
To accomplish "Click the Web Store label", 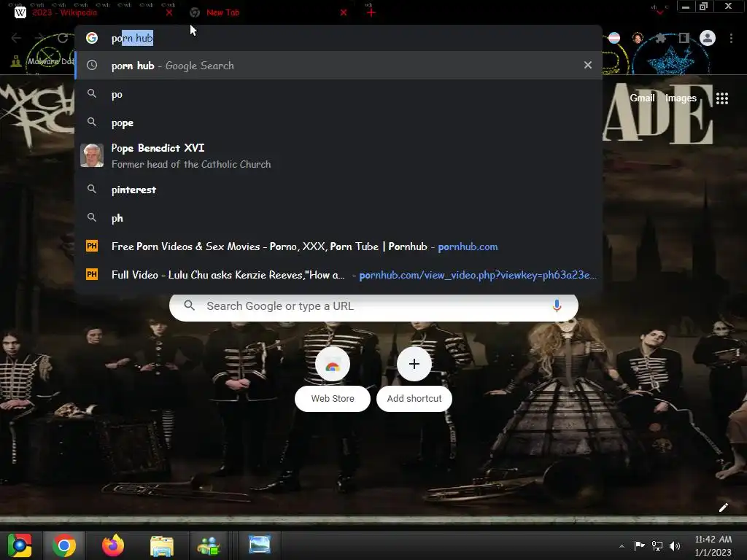I will 333,399.
